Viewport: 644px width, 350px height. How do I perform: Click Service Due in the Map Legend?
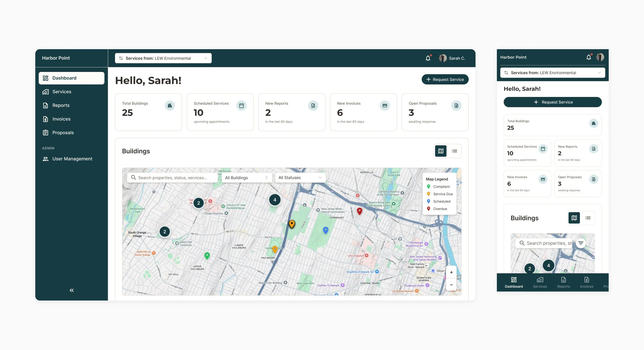tap(440, 194)
